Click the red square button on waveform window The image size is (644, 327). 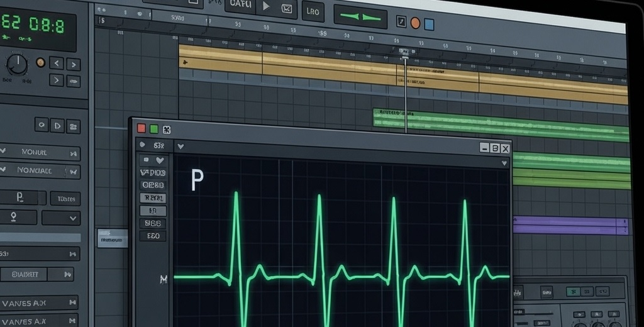tap(142, 128)
